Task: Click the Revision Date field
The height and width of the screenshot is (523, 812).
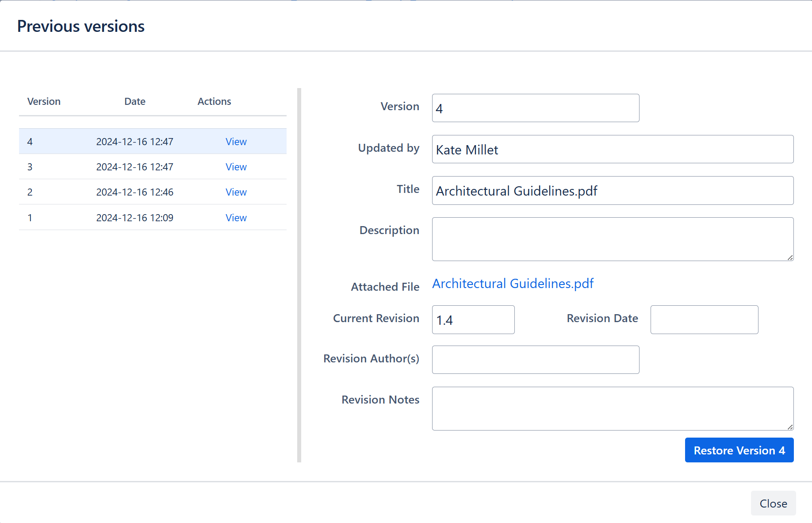Action: point(704,319)
